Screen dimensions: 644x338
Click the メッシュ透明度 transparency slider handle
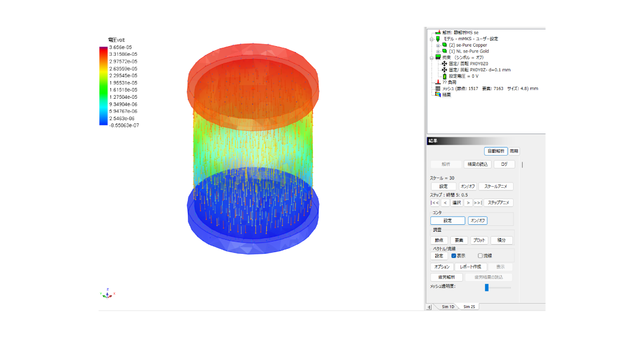(486, 288)
